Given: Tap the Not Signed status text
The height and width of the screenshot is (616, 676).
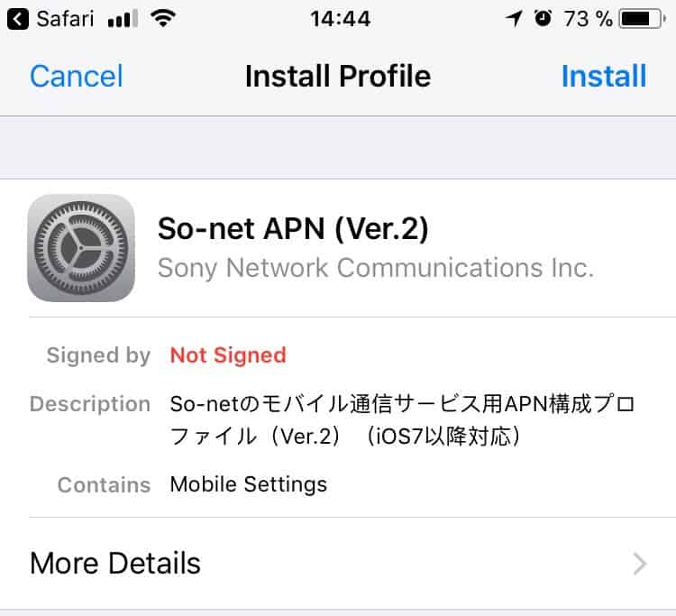Looking at the screenshot, I should coord(228,355).
